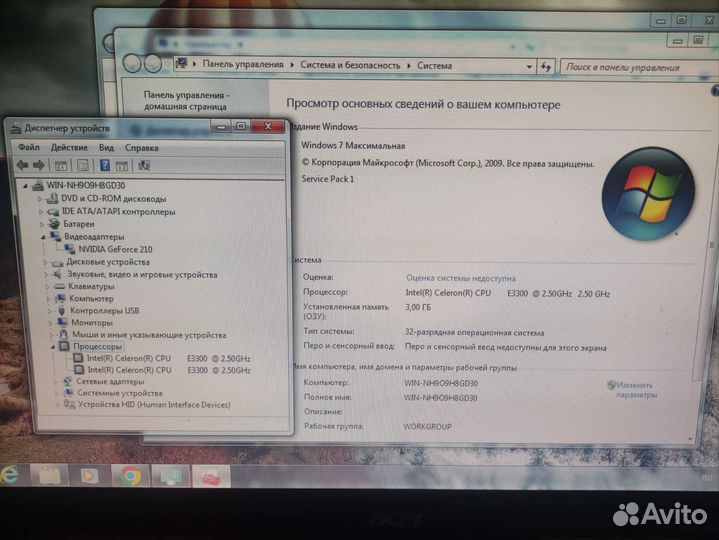Select Мыши и иные указывающие устройства item
This screenshot has height=540, width=719.
(149, 335)
